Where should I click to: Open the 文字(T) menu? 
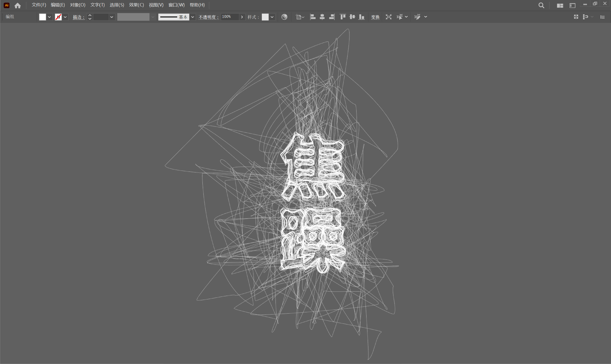coord(98,5)
